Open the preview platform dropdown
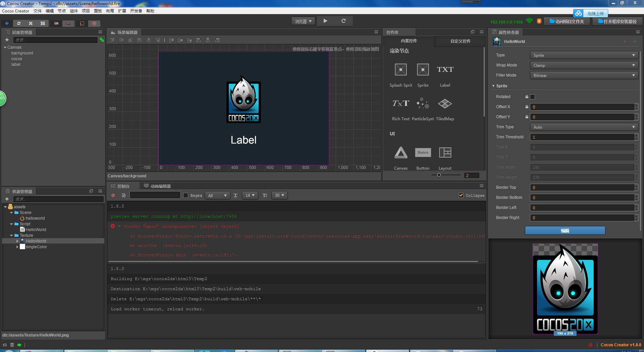Image resolution: width=644 pixels, height=352 pixels. 303,21
